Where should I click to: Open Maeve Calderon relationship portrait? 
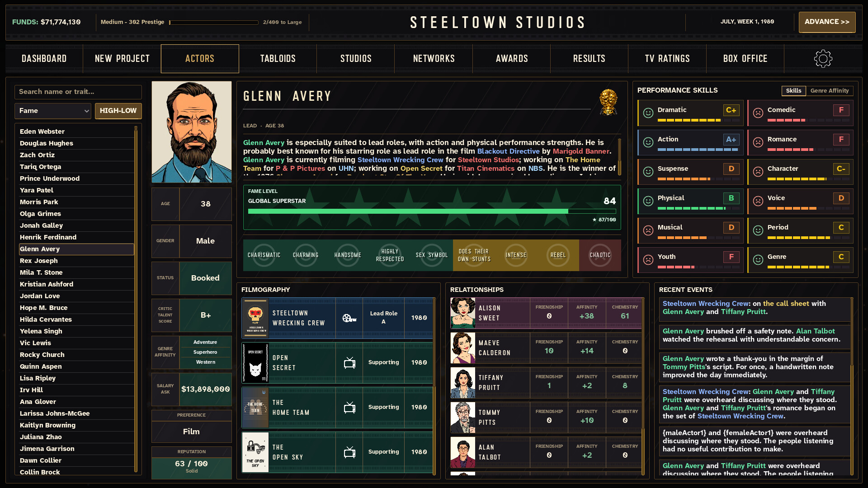click(462, 347)
